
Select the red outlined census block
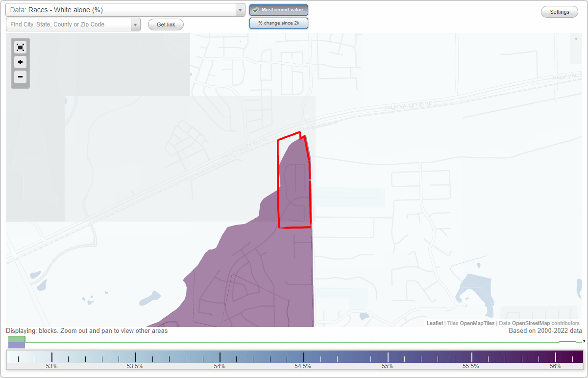[294, 186]
